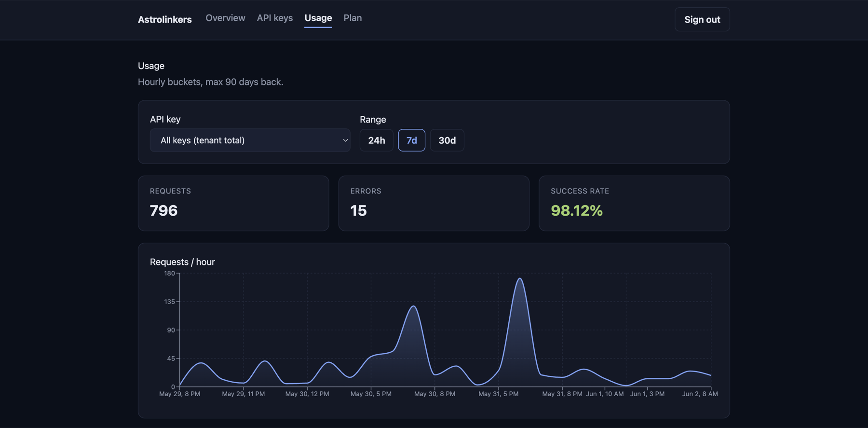The height and width of the screenshot is (428, 868).
Task: Select the 7d range button
Action: tap(412, 140)
